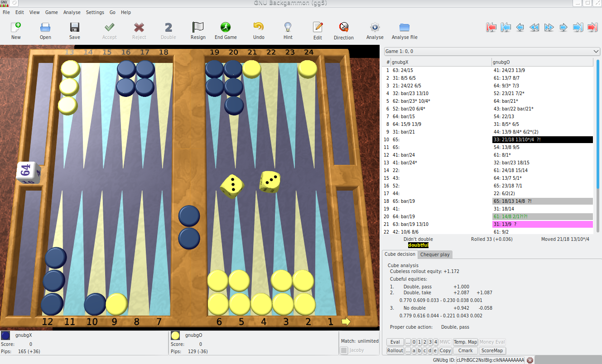Click the red previous-marked-move arrow

click(491, 28)
